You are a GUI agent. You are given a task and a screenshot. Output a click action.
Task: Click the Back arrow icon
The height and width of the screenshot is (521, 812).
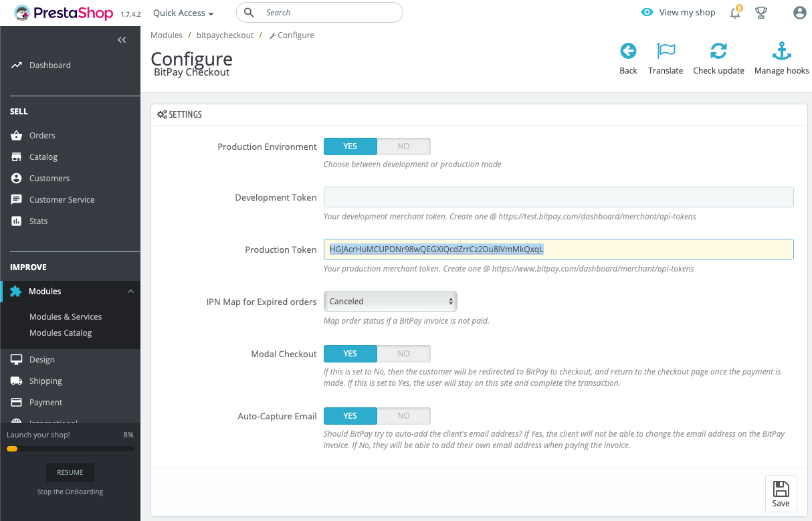click(x=628, y=51)
